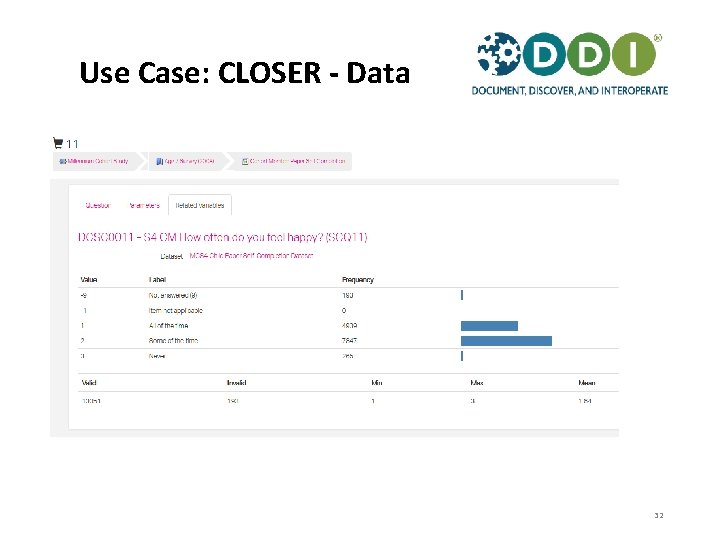This screenshot has height=540, width=720.
Task: Click the cart count 11
Action: (x=72, y=144)
